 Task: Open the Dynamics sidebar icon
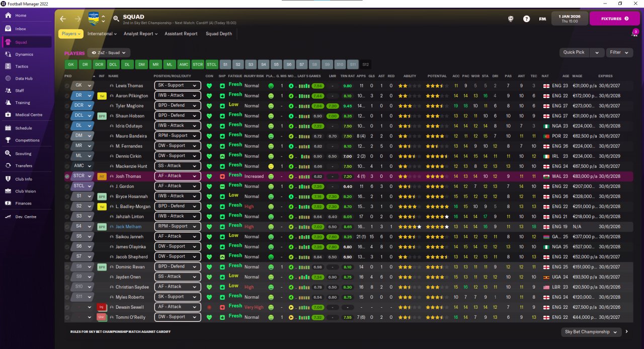8,54
